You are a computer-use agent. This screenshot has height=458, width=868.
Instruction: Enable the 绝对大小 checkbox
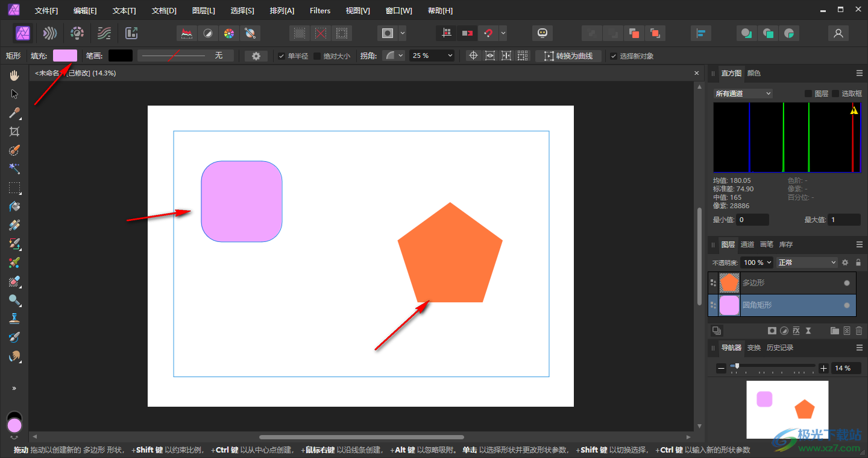coord(317,56)
